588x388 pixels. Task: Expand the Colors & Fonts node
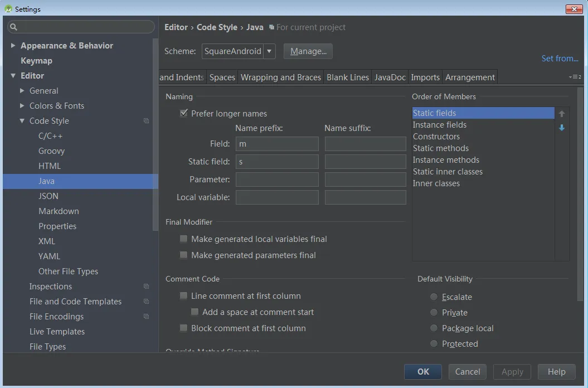22,106
